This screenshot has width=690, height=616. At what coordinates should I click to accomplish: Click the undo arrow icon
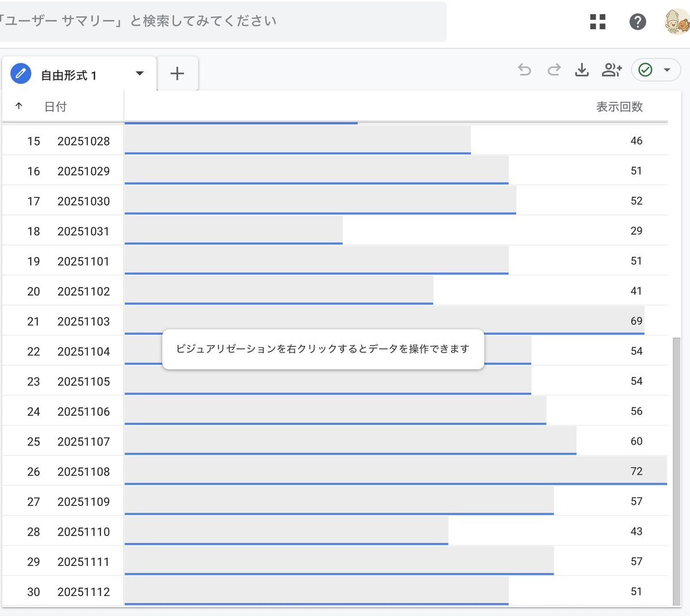pos(524,70)
